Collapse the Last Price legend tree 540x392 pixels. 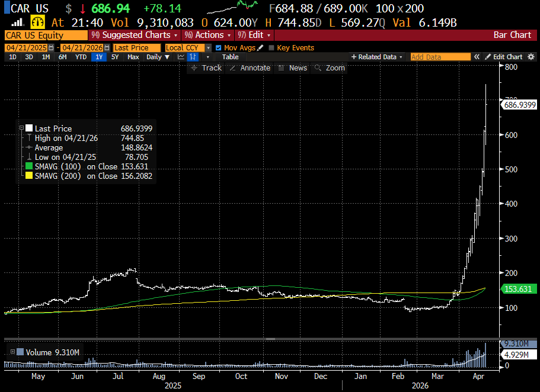tap(22, 128)
